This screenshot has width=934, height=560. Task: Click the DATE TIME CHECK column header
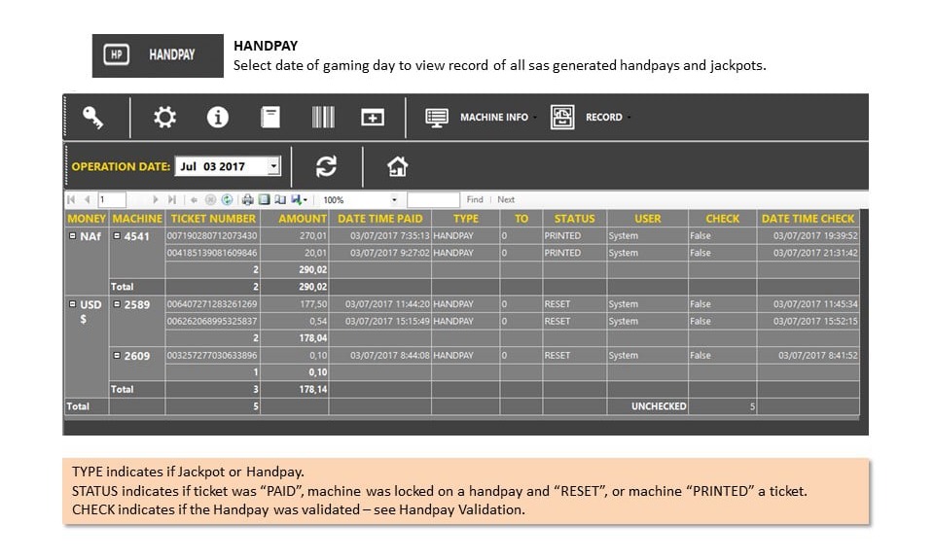tap(808, 219)
